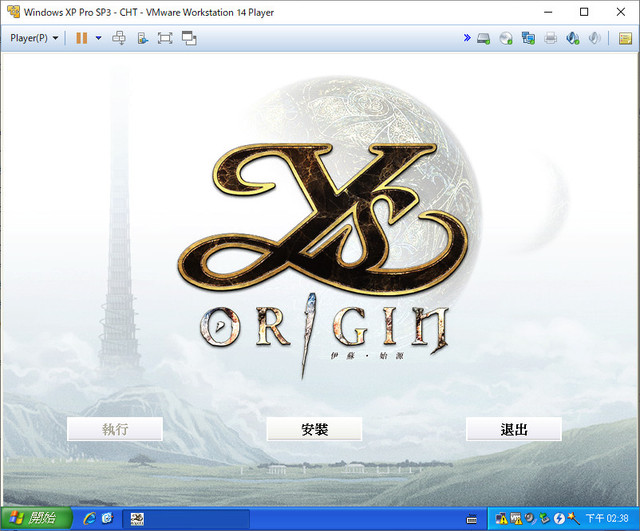
Task: Open the VMware Tools warning tray icon
Action: (x=516, y=519)
